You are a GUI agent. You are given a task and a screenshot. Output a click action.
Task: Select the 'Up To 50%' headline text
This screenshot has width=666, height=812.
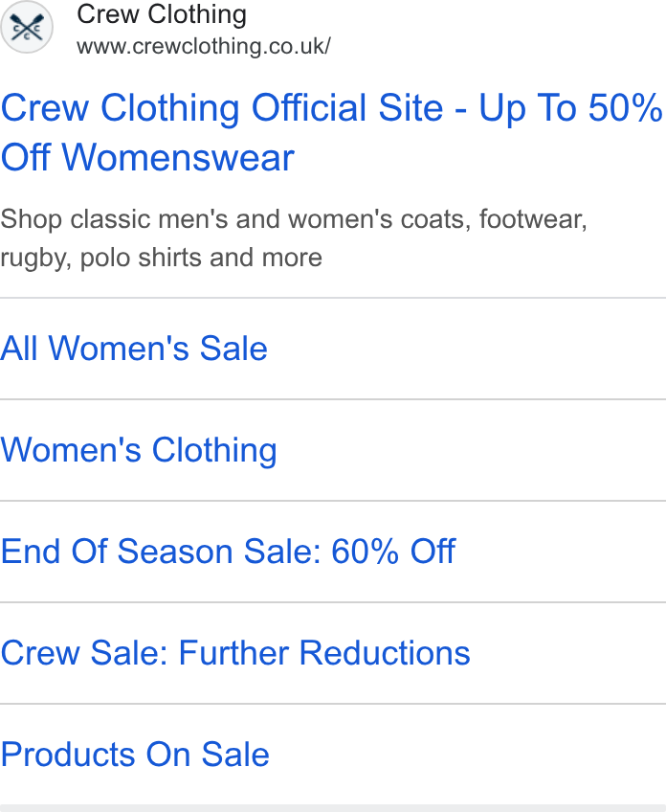[570, 108]
